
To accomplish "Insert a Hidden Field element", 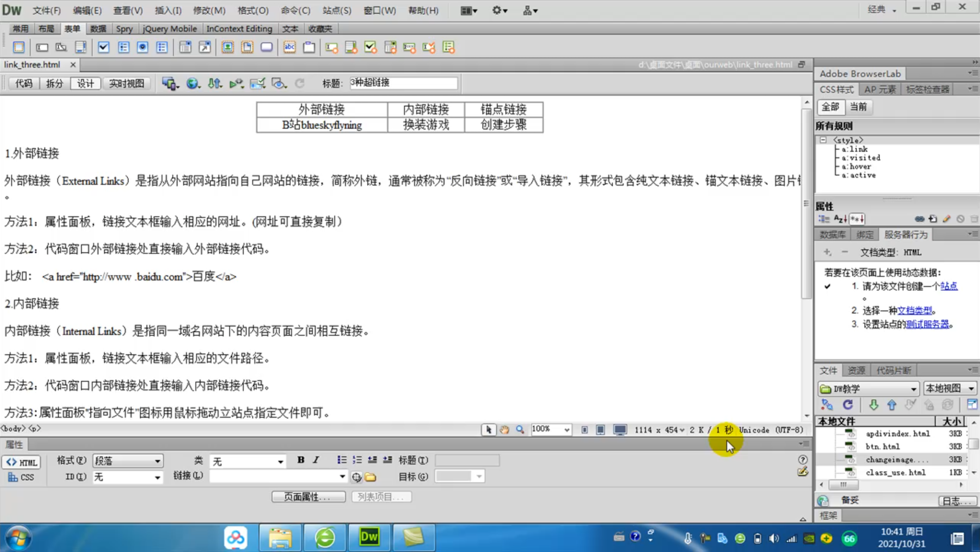I will coord(61,48).
